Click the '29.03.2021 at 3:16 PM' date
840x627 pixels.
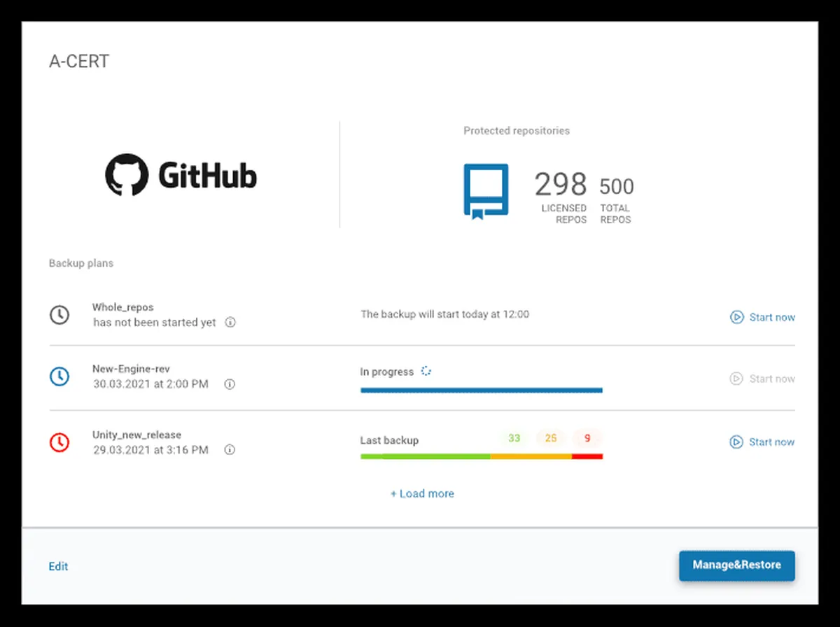click(x=150, y=450)
